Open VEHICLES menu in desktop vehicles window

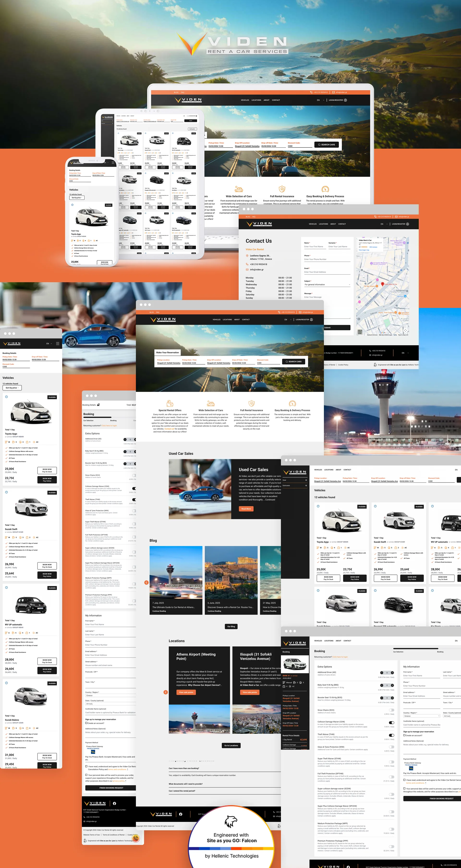(318, 470)
